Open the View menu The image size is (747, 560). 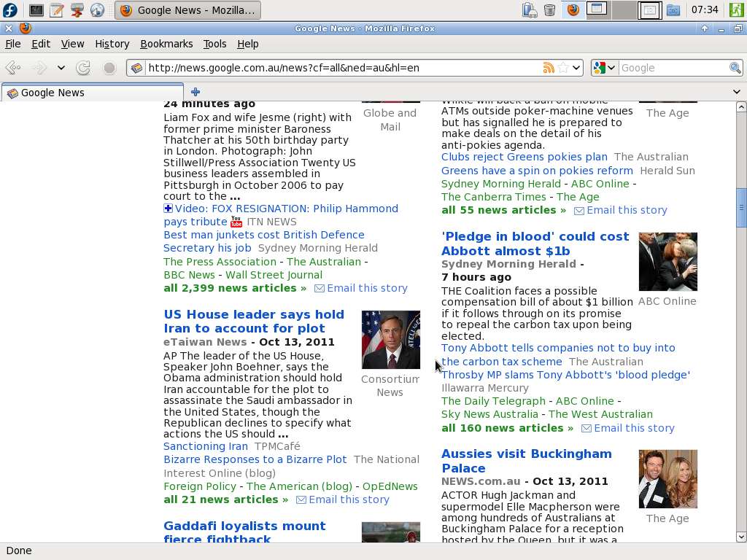tap(72, 44)
